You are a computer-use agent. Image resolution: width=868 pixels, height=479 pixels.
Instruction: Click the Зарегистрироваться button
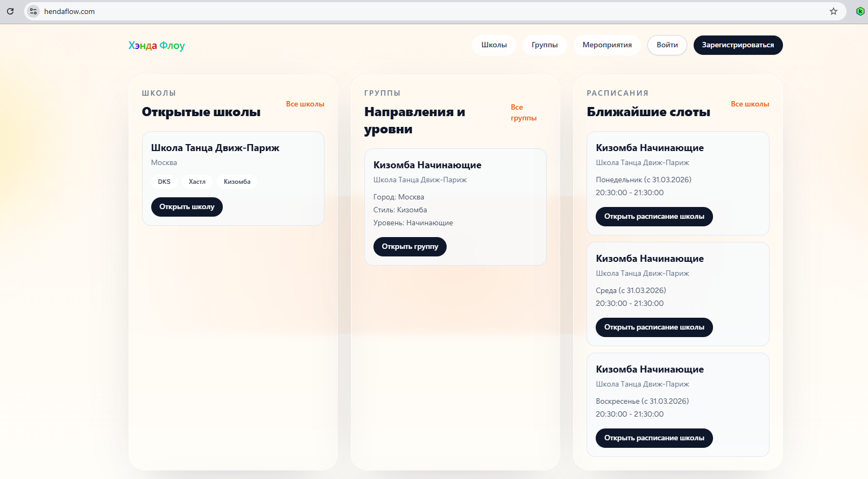point(738,45)
